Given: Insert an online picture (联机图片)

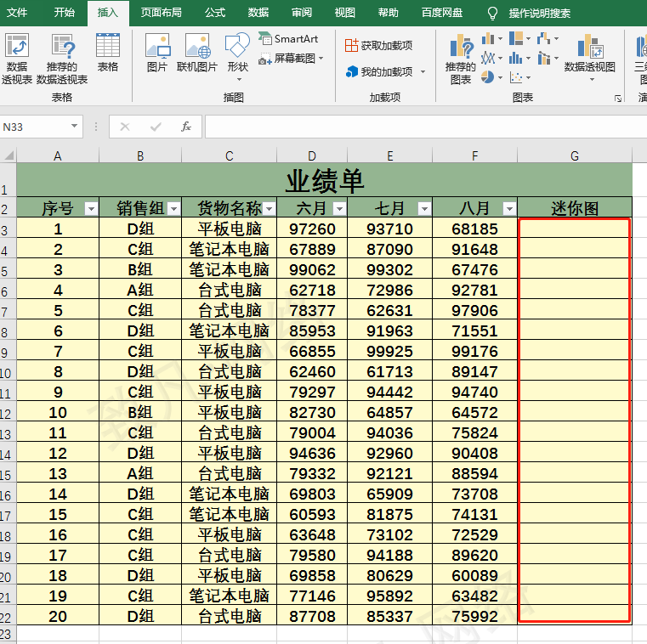Looking at the screenshot, I should point(197,53).
